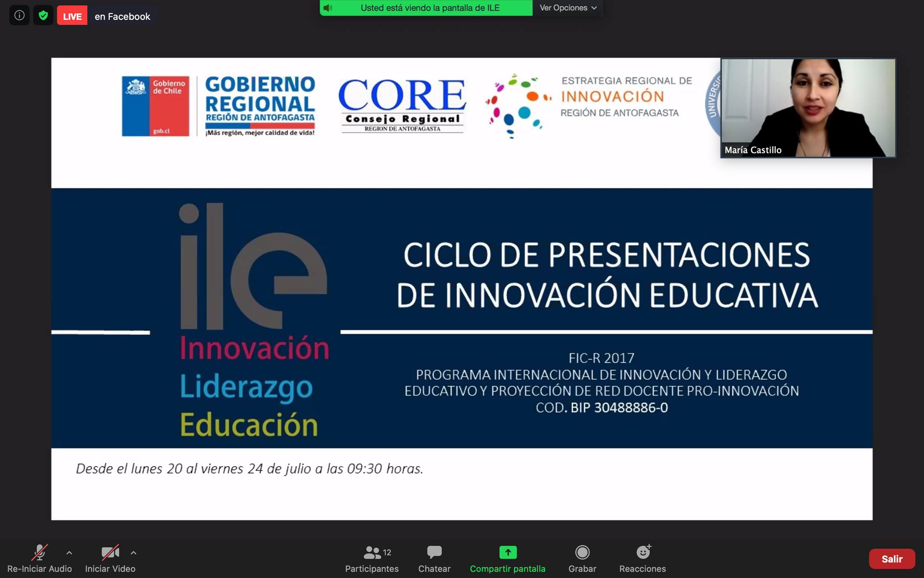Click the 'Usted está viendo la pantalla' banner
Image resolution: width=924 pixels, height=578 pixels.
pyautogui.click(x=430, y=8)
